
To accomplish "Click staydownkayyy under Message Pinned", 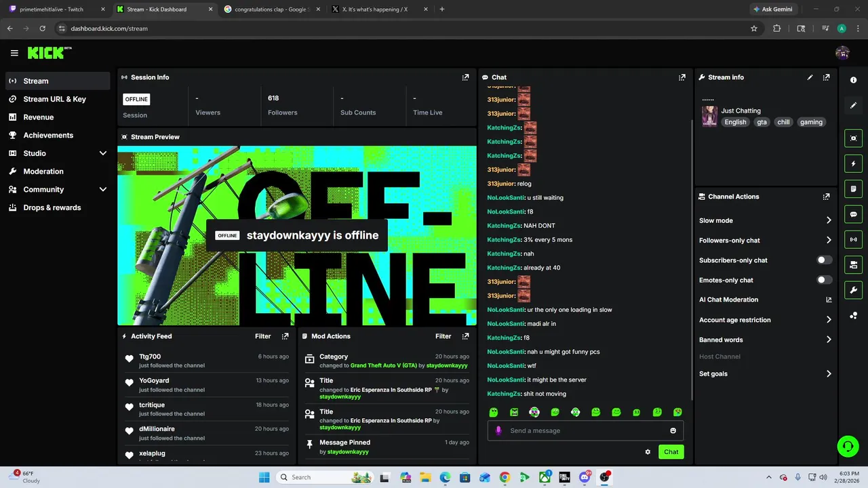I will coord(348,452).
